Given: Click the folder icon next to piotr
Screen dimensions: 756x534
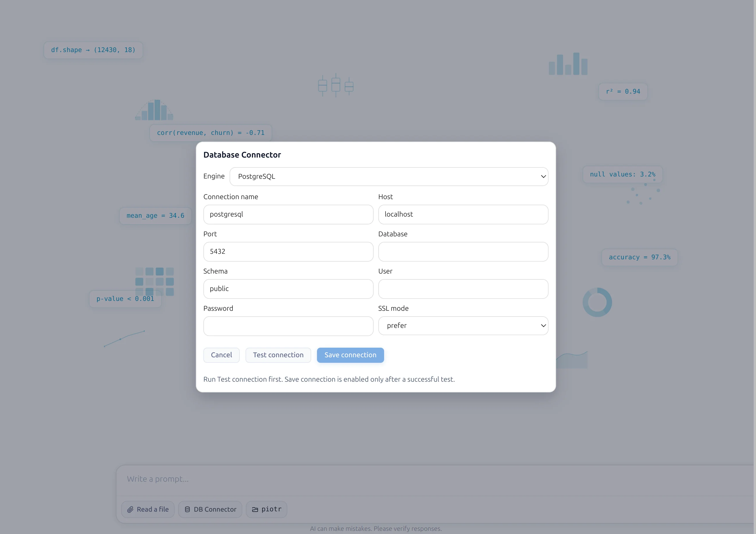Looking at the screenshot, I should 255,509.
